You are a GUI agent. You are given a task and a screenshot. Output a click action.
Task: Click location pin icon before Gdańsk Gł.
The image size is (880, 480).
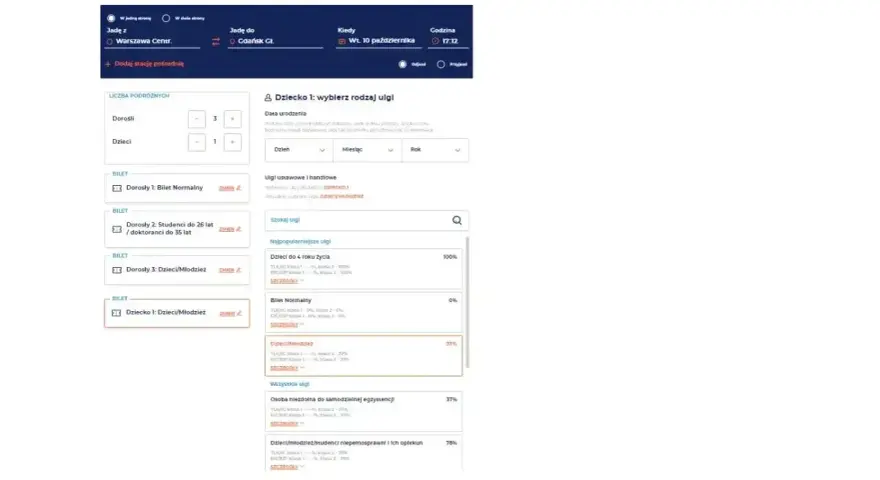pyautogui.click(x=232, y=42)
